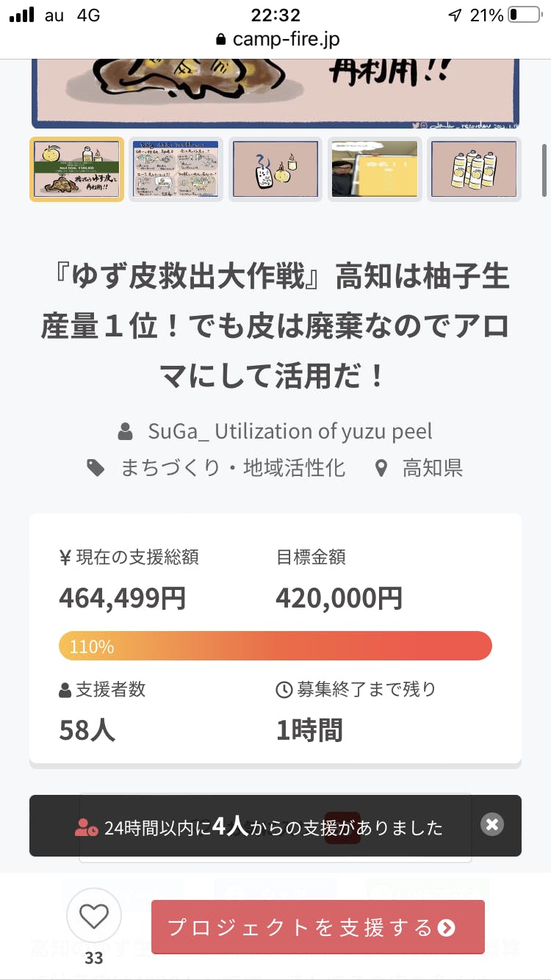This screenshot has width=551, height=980.
Task: Tap the camp-fire.jp address bar
Action: pos(277,39)
